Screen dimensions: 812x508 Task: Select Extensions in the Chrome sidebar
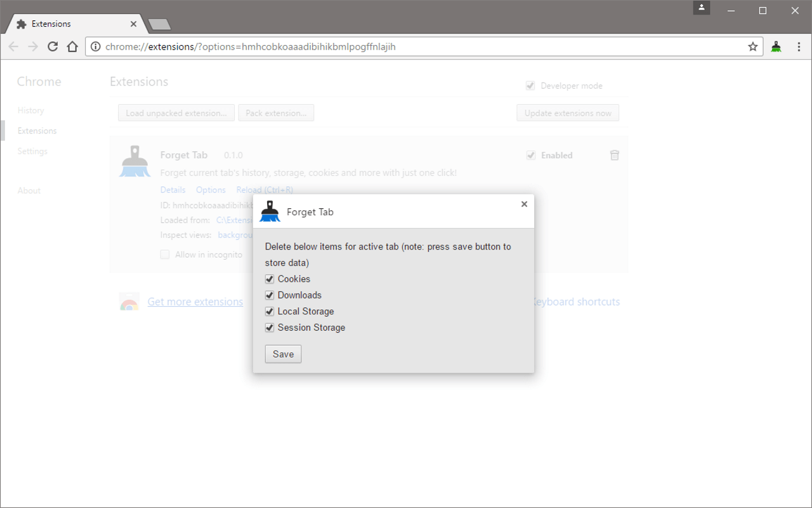(37, 131)
